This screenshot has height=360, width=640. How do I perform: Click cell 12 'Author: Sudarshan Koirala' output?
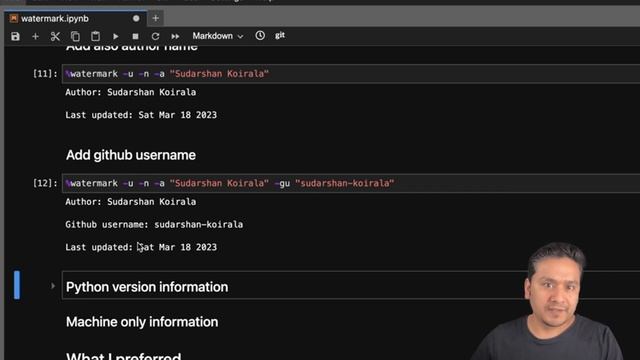click(x=131, y=202)
